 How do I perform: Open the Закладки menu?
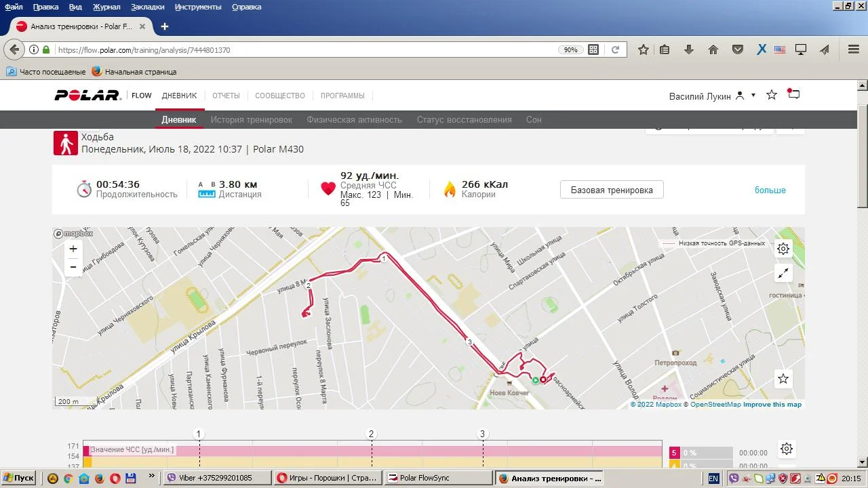147,7
